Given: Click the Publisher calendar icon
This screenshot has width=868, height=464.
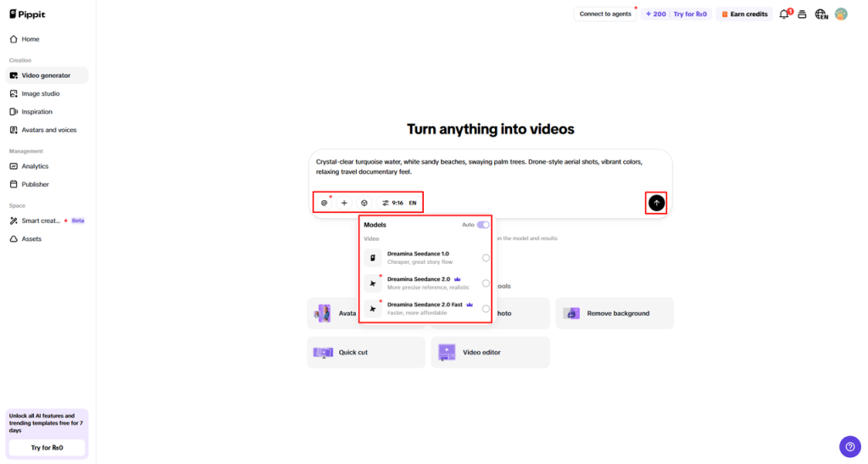Looking at the screenshot, I should point(14,184).
